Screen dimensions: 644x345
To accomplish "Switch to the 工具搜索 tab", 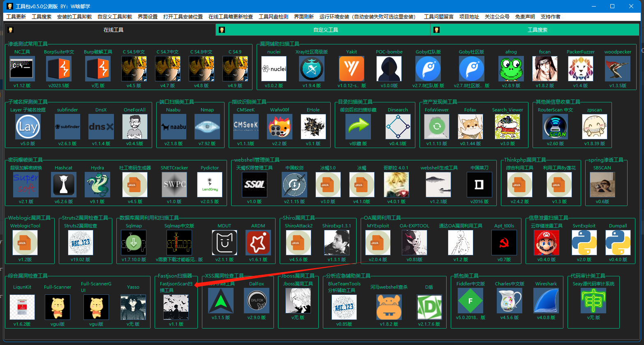I will coord(535,30).
